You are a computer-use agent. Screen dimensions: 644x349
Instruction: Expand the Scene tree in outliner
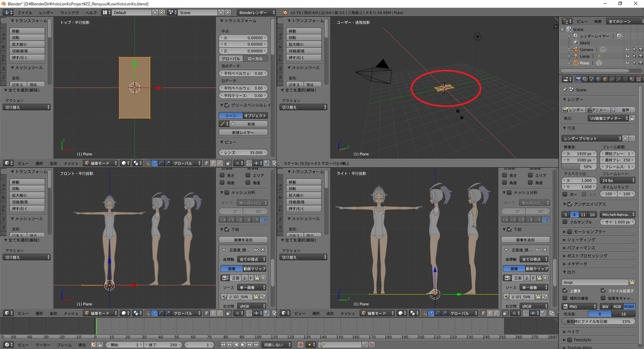(x=562, y=29)
